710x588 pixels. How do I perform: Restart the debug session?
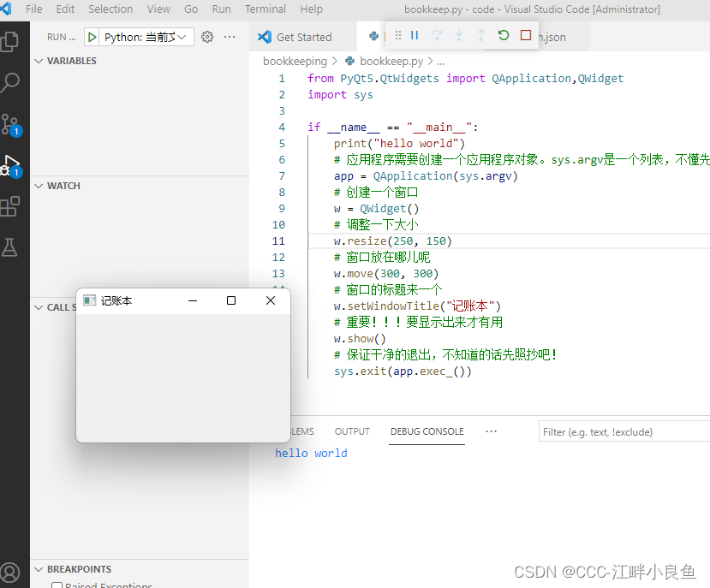click(x=504, y=35)
